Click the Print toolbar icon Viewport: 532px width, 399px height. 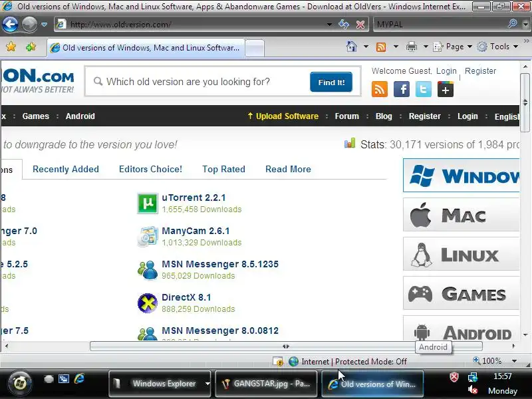pos(411,47)
